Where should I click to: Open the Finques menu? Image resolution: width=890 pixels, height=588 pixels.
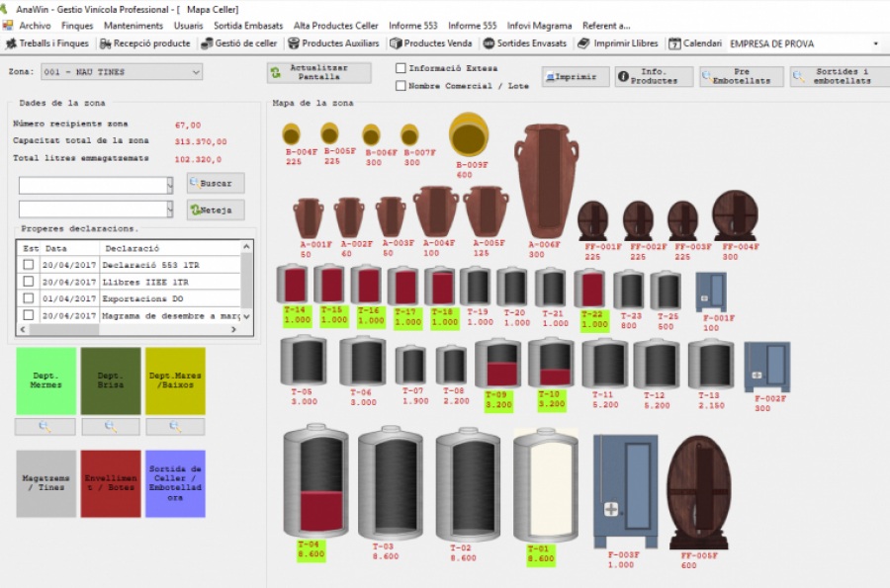(x=77, y=26)
